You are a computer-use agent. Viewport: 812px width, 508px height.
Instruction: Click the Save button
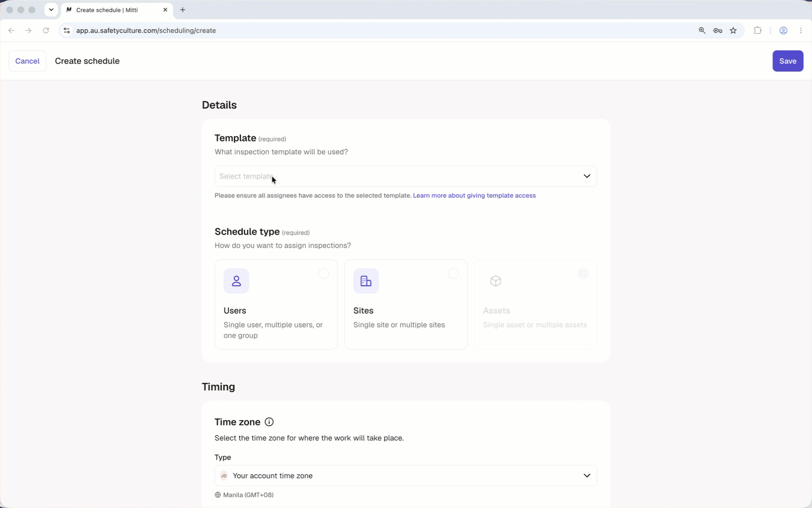(x=788, y=61)
